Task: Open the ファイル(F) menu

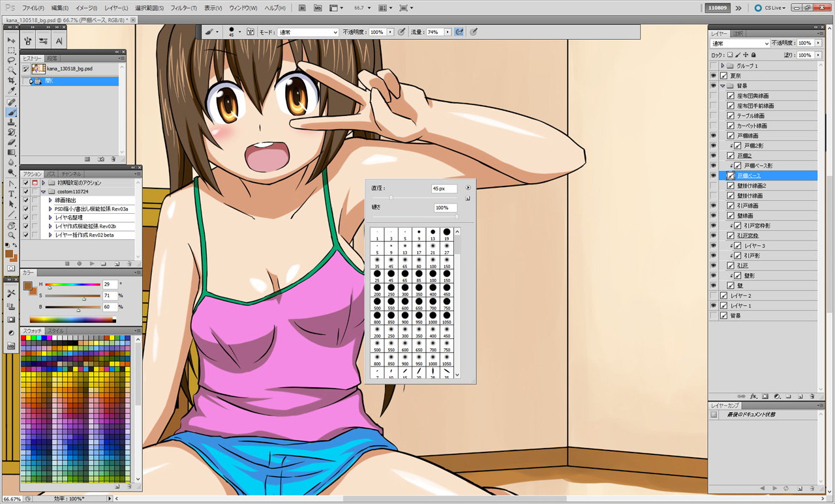Action: (x=33, y=8)
